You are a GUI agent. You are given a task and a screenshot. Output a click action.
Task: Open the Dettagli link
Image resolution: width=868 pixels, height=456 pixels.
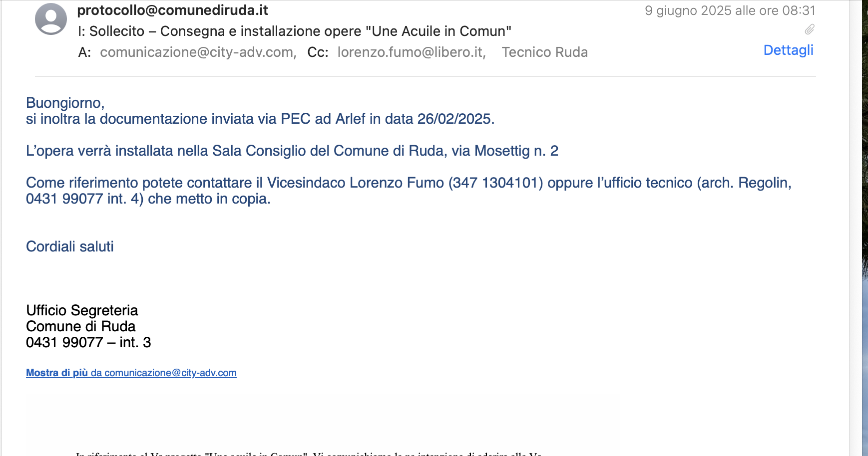coord(788,50)
